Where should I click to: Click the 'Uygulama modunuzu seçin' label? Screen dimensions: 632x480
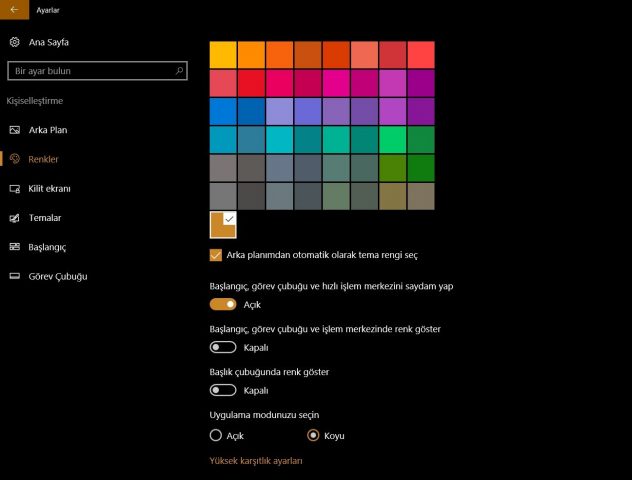[x=264, y=415]
